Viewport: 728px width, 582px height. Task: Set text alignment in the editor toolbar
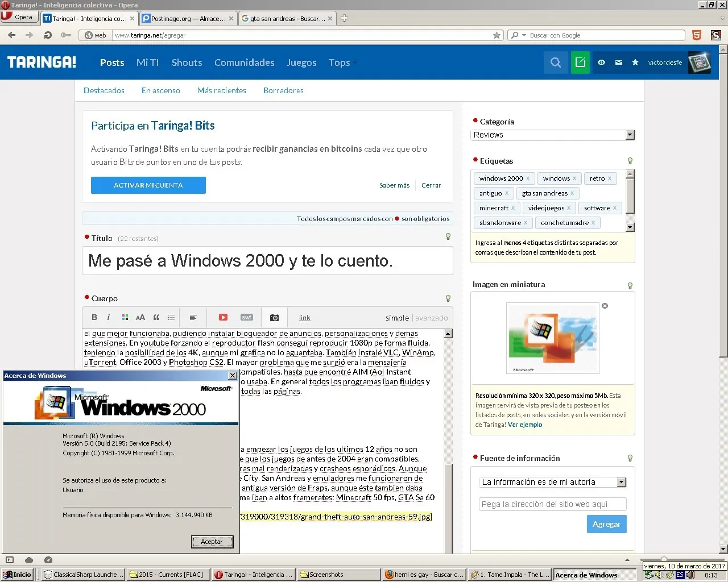click(193, 318)
